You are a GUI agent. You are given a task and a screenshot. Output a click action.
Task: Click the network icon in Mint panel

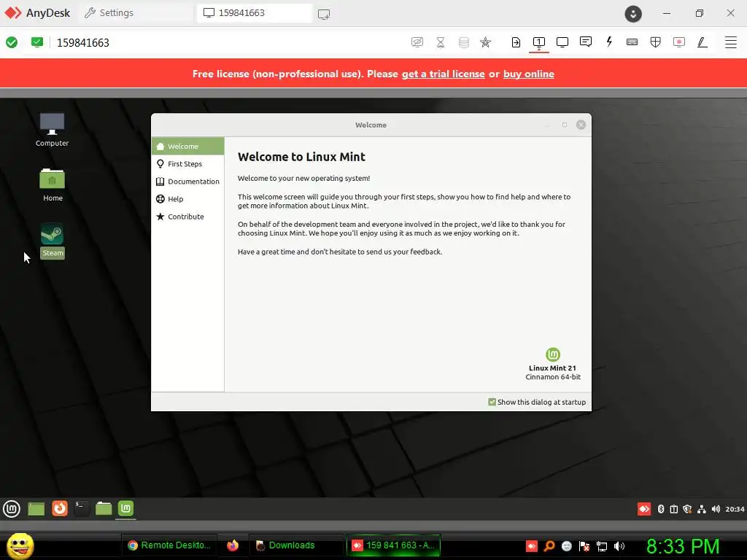point(701,509)
